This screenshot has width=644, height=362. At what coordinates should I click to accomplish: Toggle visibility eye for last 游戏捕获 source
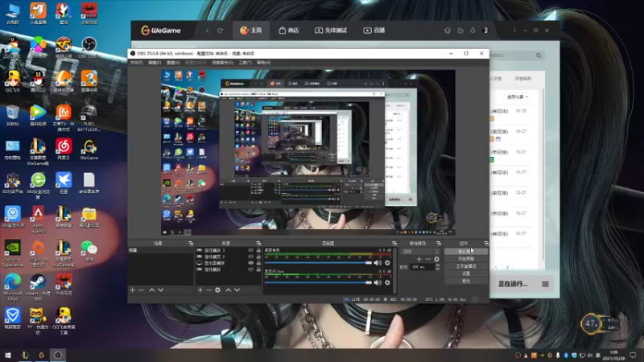pyautogui.click(x=250, y=269)
